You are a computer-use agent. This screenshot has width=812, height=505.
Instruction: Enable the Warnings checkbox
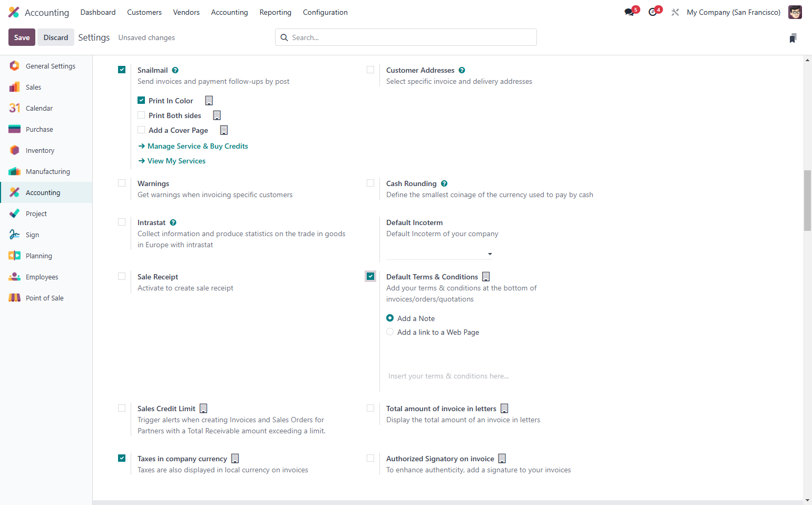click(x=122, y=183)
